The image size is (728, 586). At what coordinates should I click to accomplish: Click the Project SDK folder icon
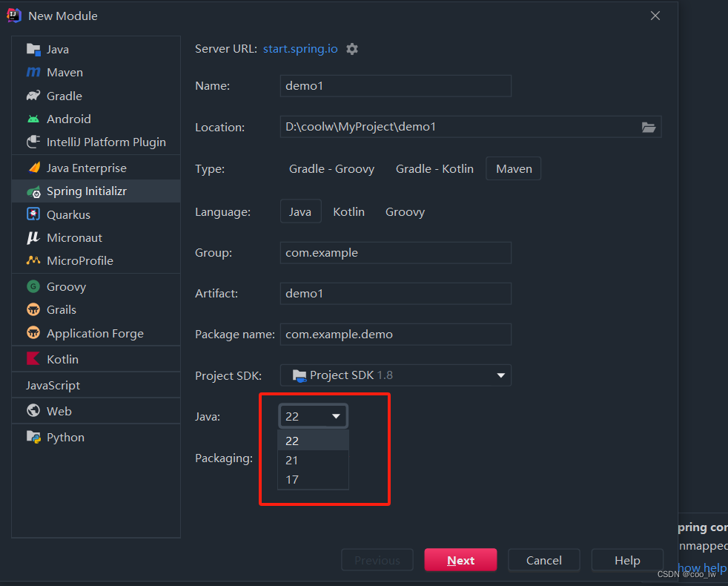coord(300,375)
